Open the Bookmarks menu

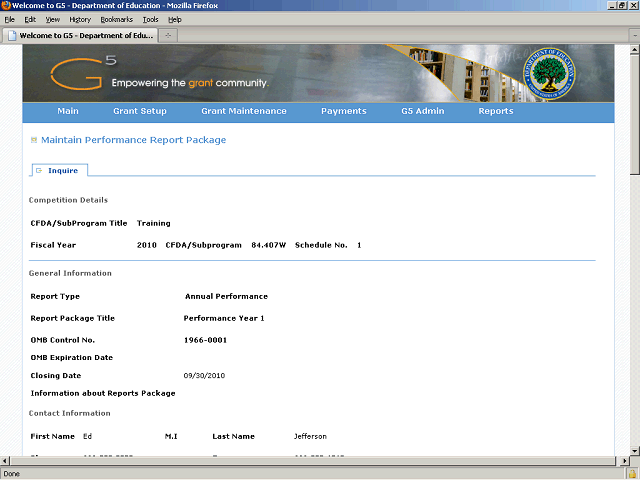(x=116, y=20)
